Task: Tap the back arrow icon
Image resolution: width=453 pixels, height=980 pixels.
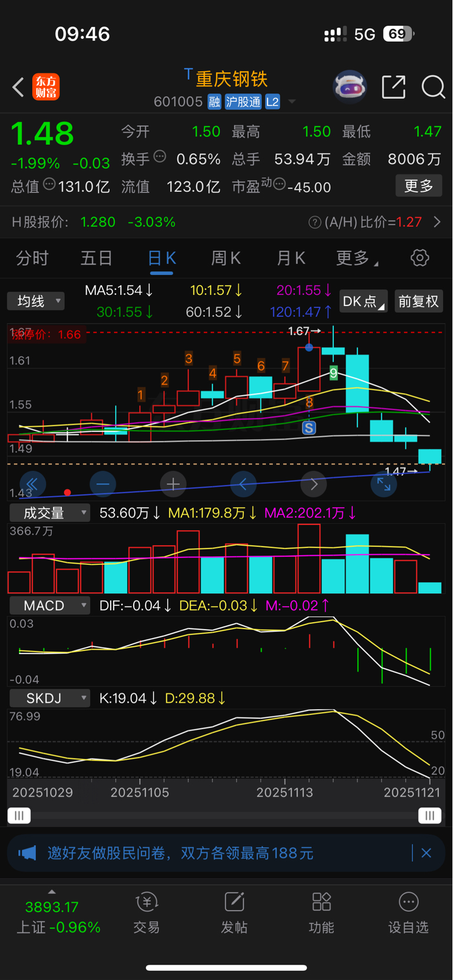Action: (x=18, y=87)
